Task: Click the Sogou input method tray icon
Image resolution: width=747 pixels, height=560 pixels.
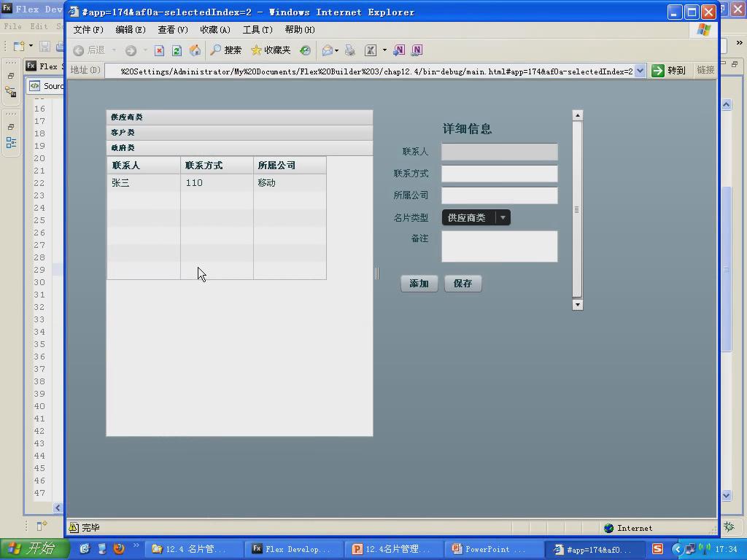Action: click(657, 548)
